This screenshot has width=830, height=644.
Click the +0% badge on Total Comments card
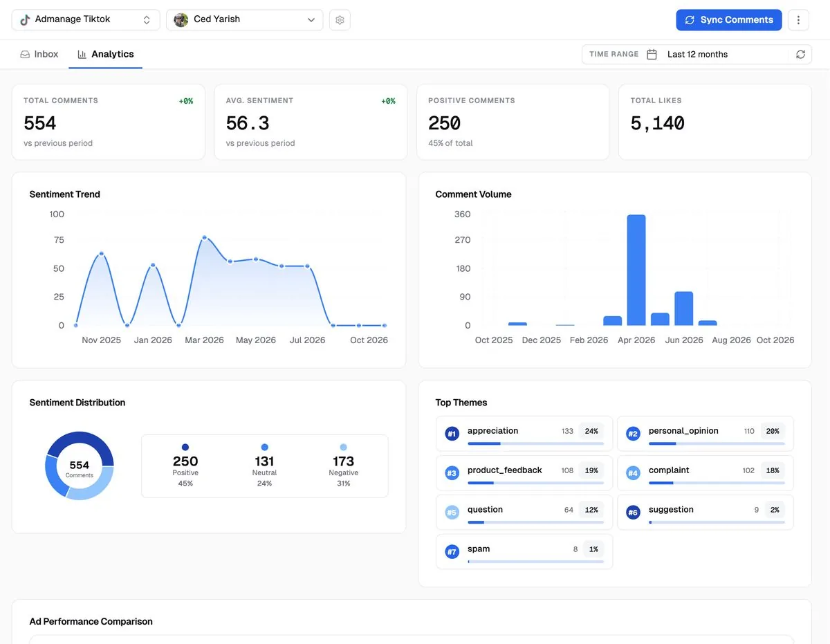point(186,101)
